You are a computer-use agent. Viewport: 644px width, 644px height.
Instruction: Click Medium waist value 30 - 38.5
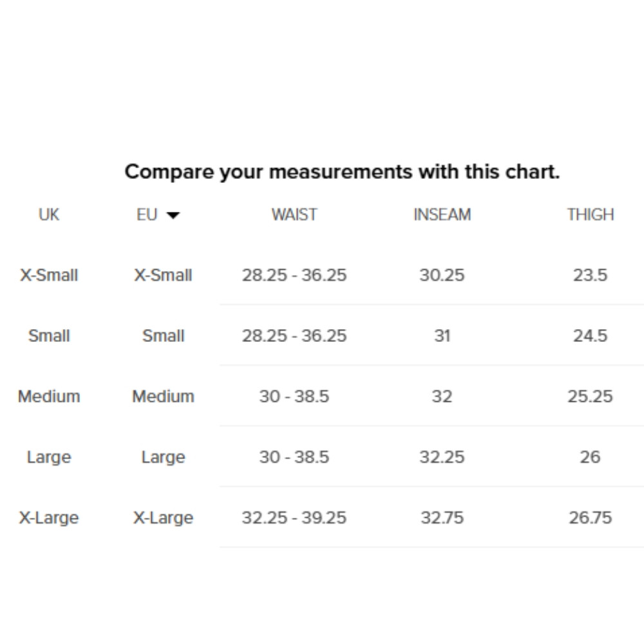pos(294,396)
